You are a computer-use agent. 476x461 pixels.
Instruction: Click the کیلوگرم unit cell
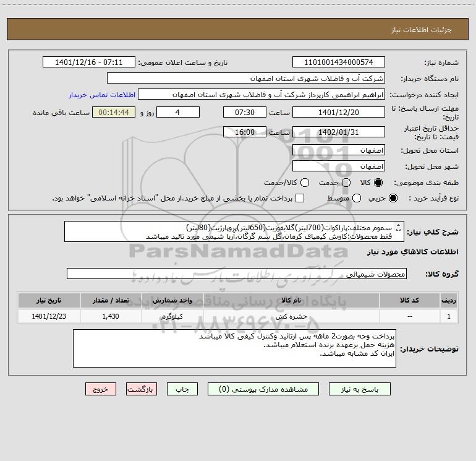172,316
